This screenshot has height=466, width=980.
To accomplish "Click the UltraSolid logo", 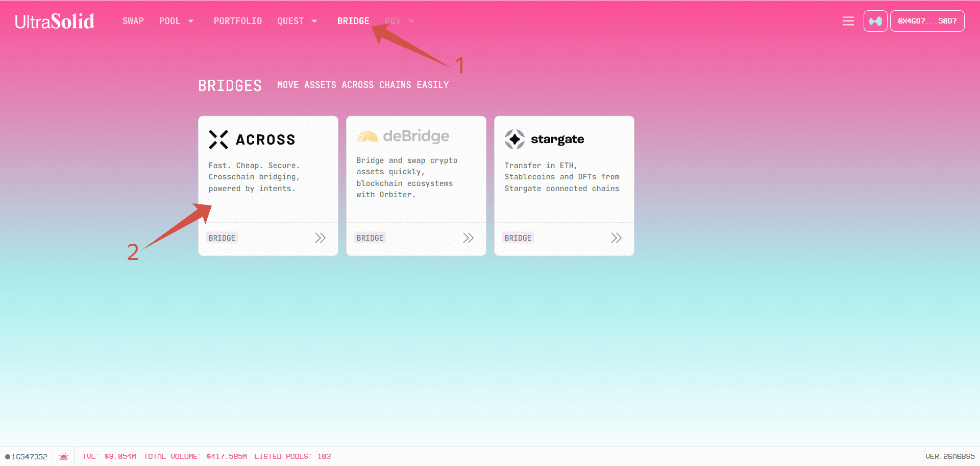I will tap(55, 21).
